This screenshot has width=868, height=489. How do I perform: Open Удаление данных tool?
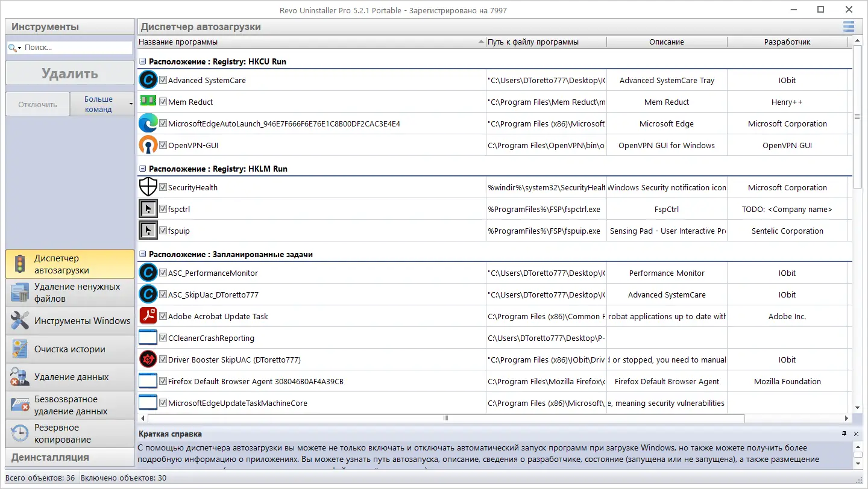[x=70, y=377]
